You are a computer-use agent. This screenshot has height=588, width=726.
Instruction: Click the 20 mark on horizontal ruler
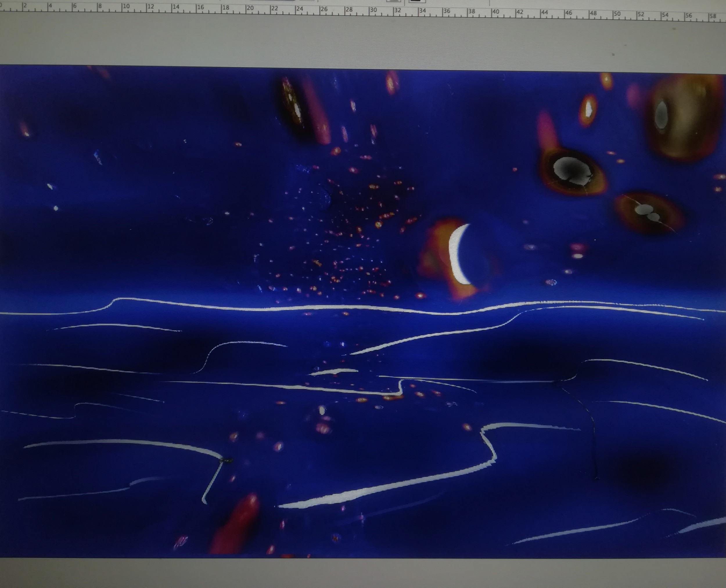250,8
